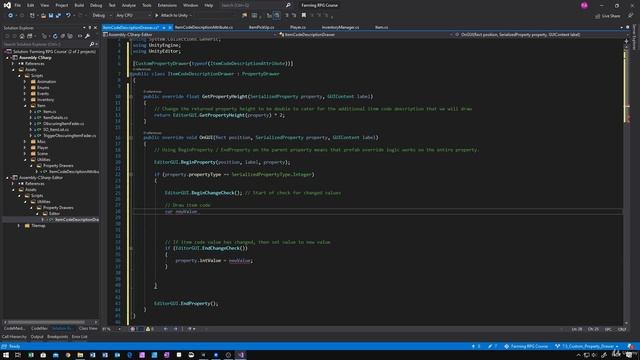Switch to the Class View tab
This screenshot has width=640, height=360.
tap(88, 328)
